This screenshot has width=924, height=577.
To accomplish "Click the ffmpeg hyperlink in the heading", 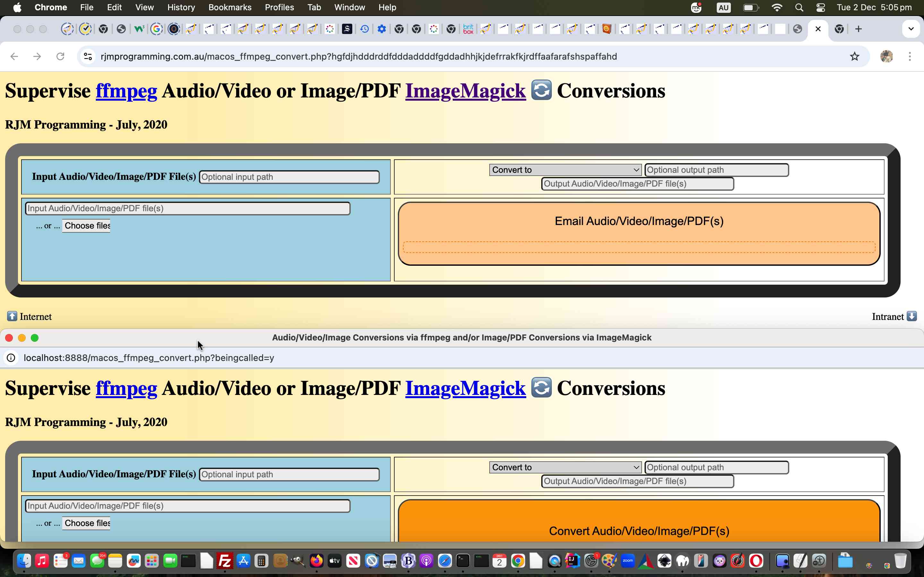I will pos(126,90).
